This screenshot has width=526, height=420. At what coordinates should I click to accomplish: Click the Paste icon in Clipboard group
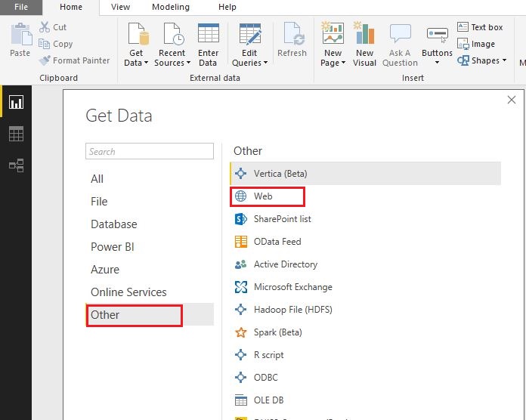tap(20, 35)
